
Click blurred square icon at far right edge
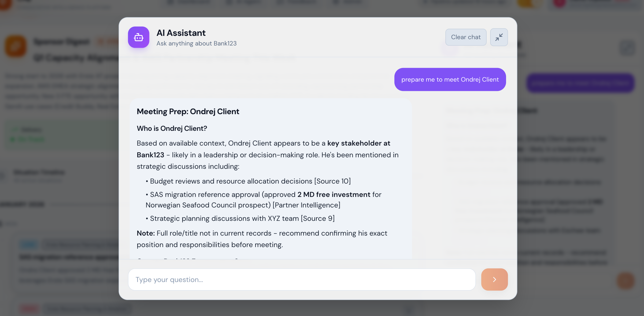pyautogui.click(x=628, y=48)
